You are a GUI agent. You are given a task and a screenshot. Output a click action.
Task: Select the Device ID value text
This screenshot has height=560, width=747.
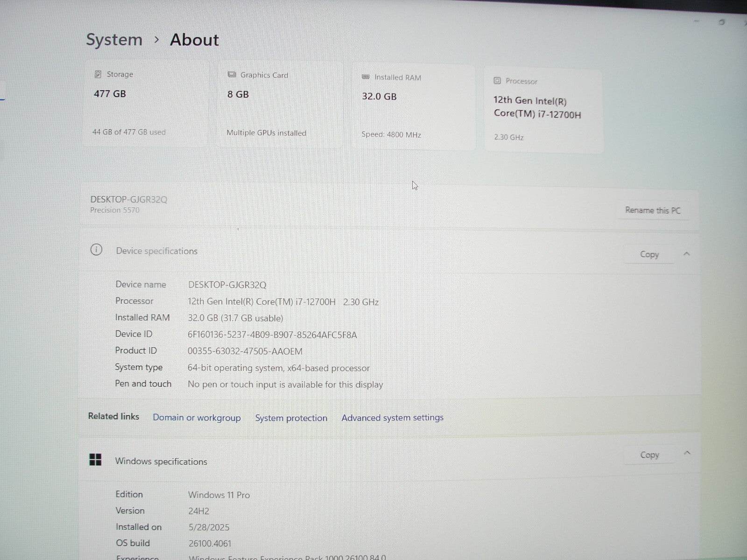[272, 335]
